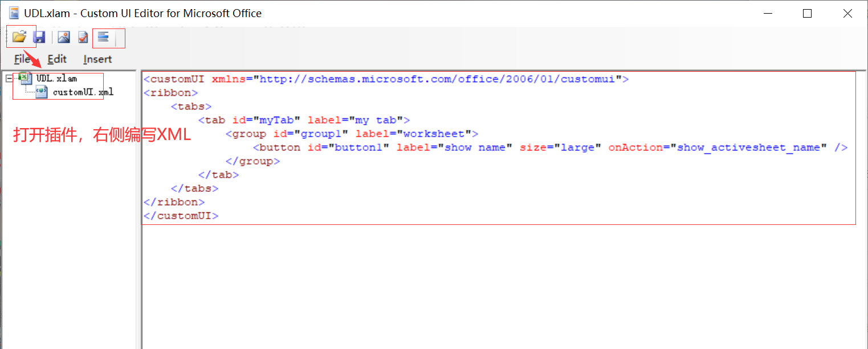Open the Edit menu
The image size is (868, 349).
[57, 59]
